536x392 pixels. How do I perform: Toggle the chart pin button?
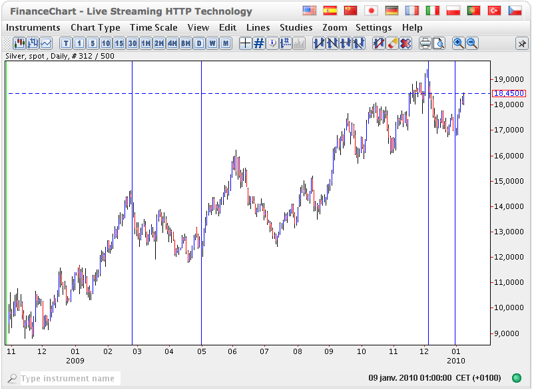522,43
